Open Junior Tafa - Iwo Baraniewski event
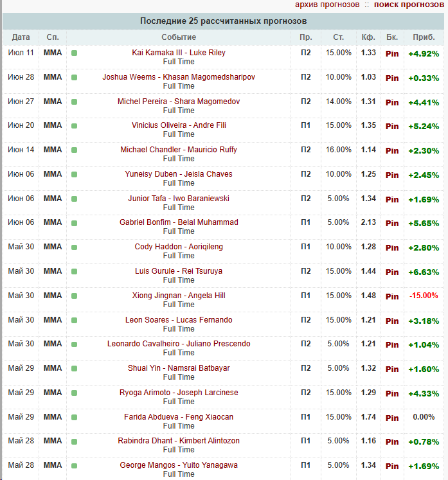This screenshot has width=448, height=480. (x=179, y=199)
